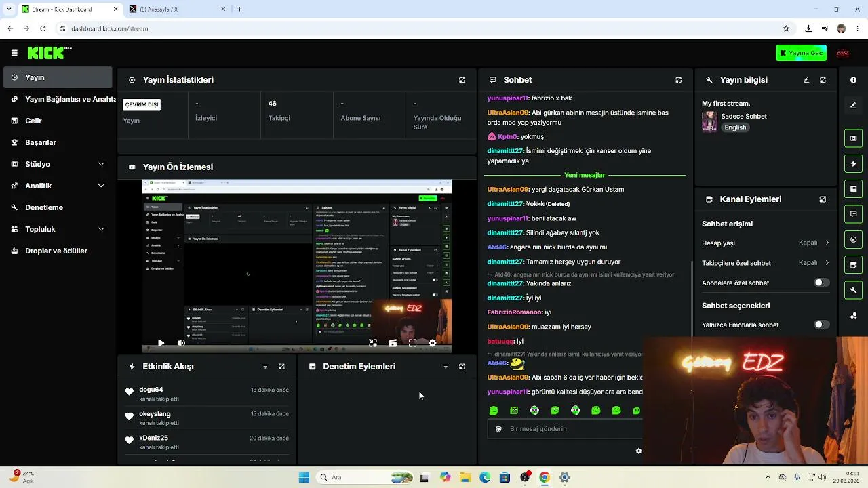Click the first green emote in chat emote row
The image size is (868, 488).
(494, 411)
